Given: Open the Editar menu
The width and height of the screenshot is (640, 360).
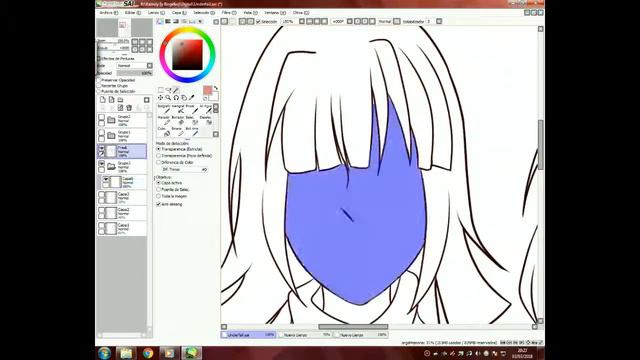Looking at the screenshot, I should (x=133, y=13).
